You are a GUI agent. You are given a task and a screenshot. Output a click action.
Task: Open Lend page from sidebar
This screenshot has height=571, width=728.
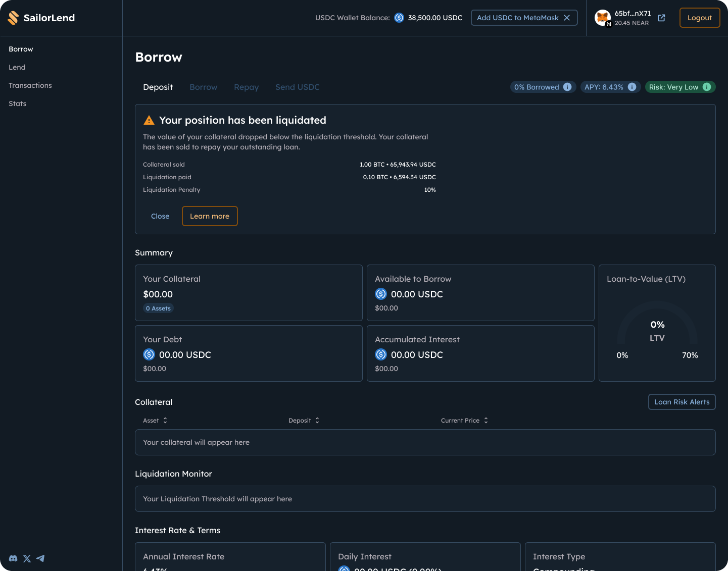(x=17, y=67)
